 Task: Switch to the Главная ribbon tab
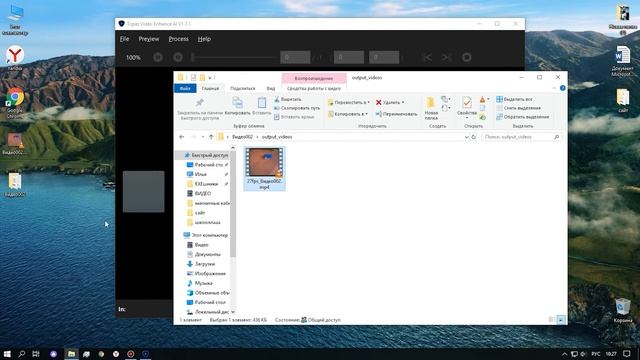point(210,88)
